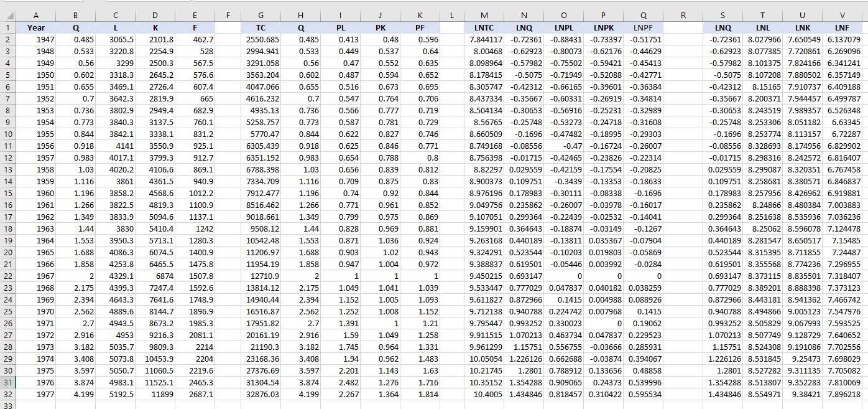Image resolution: width=868 pixels, height=409 pixels.
Task: Select LNPL cell with value -0.47
Action: tap(564, 146)
